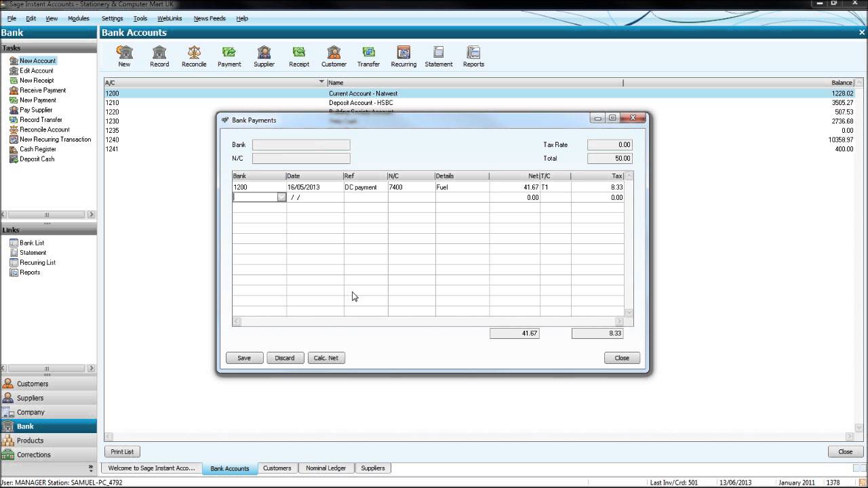Open Pay Supplier task
Screen dimensions: 868x488
coord(35,110)
